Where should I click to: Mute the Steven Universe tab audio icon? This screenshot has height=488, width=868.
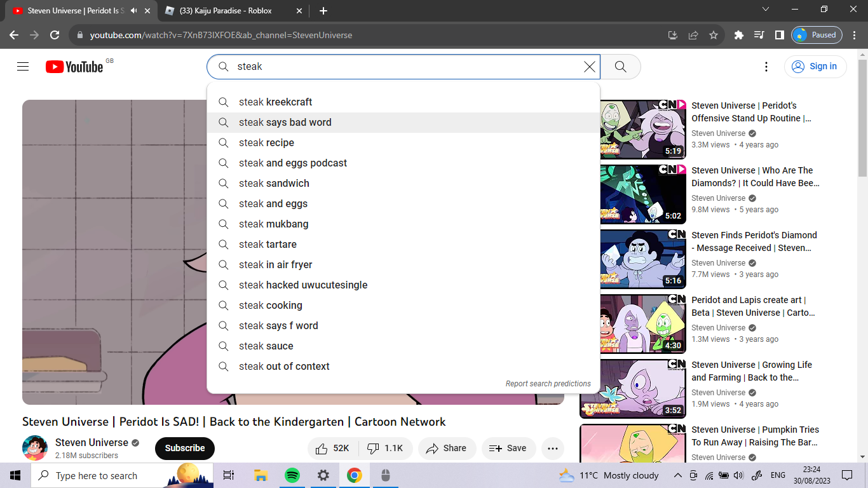coord(134,11)
